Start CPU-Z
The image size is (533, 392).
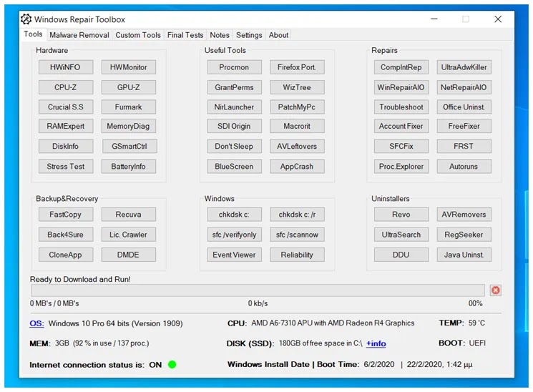66,87
